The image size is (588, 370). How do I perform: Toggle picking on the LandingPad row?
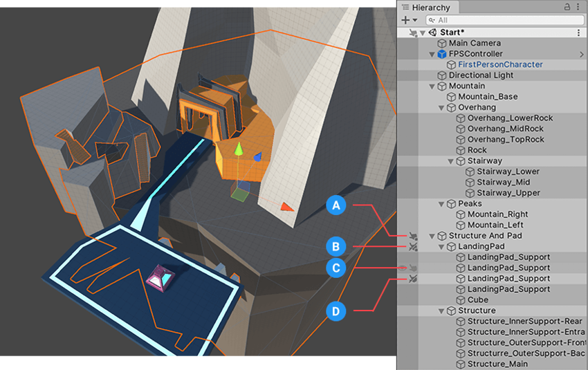[x=413, y=246]
